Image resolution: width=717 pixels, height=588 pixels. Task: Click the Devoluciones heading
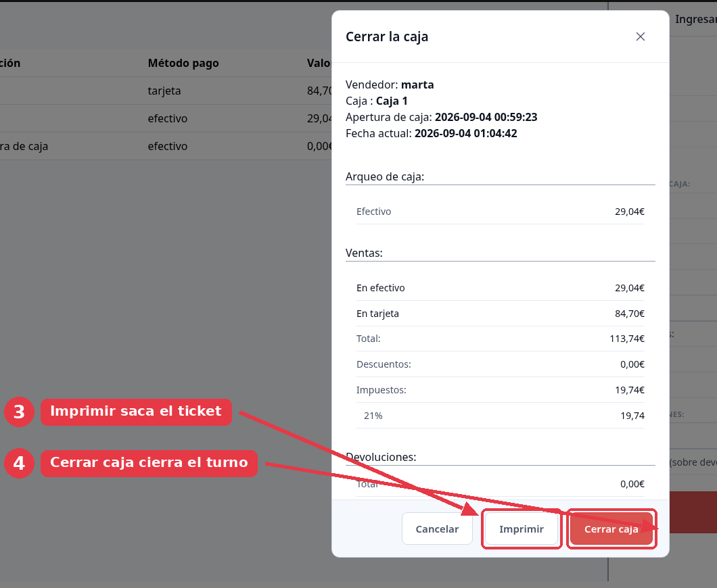pos(381,457)
